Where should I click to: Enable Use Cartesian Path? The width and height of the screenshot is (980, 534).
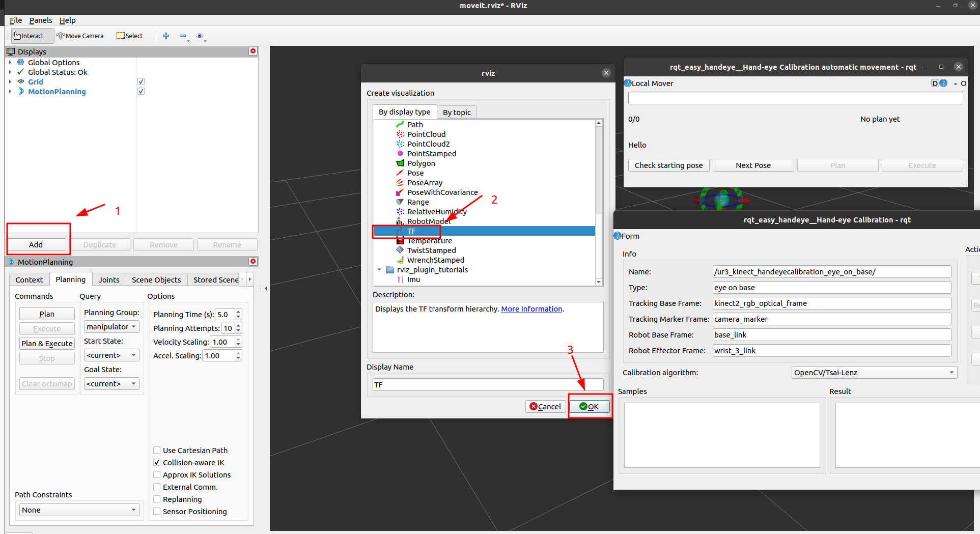157,450
